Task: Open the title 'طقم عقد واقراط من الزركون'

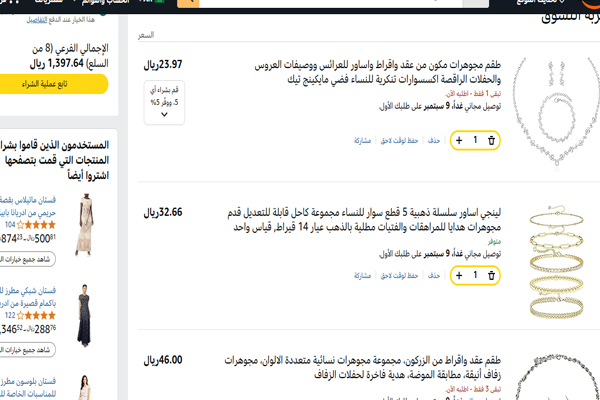Action: [362, 367]
